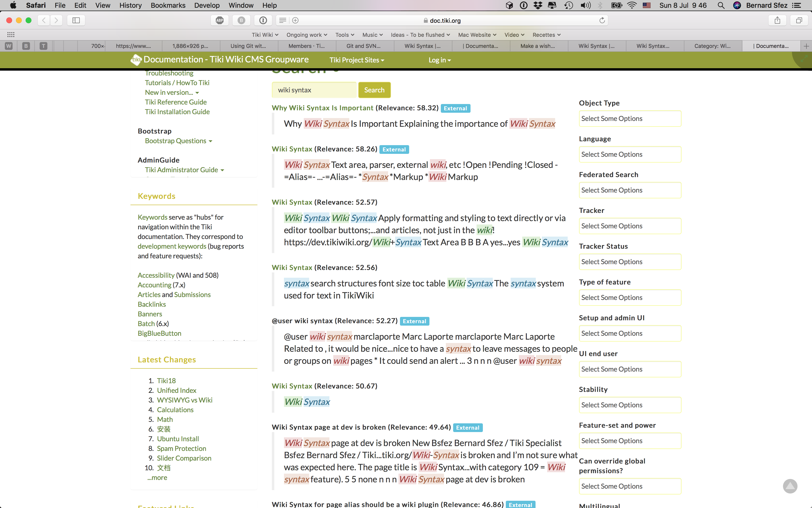Screen dimensions: 812x508
Task: Open the Tiki Reference Guide link
Action: click(175, 102)
